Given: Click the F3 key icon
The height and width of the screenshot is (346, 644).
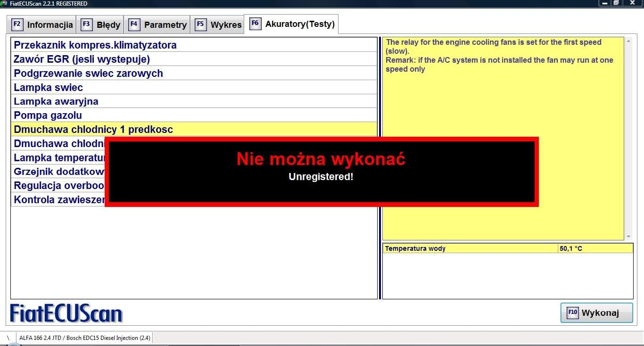Looking at the screenshot, I should click(87, 24).
